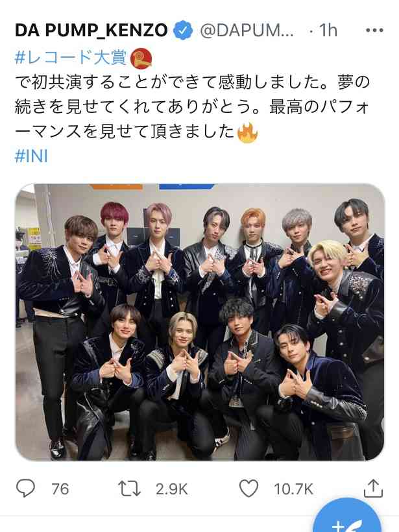Open the reply speech bubble icon
The height and width of the screenshot is (532, 399).
pos(25,489)
